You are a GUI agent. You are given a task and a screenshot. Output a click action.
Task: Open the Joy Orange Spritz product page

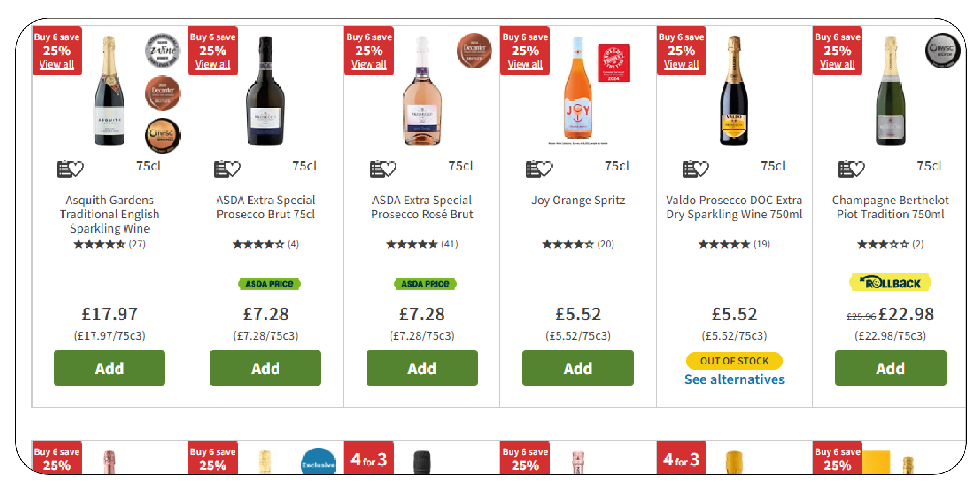coord(577,200)
